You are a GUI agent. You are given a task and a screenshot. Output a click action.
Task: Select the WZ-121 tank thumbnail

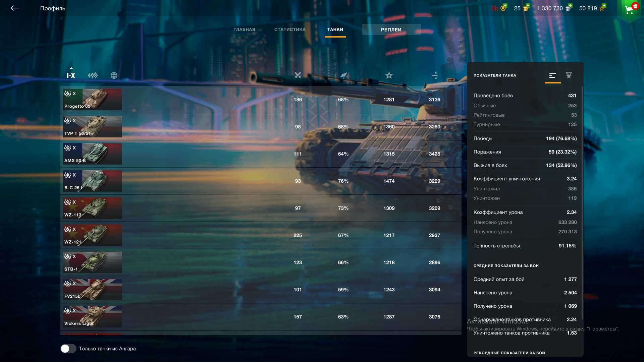(x=93, y=235)
